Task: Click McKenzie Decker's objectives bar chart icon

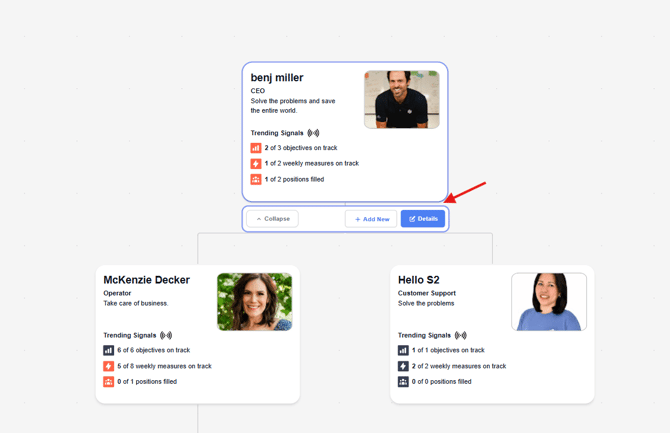Action: 109,351
